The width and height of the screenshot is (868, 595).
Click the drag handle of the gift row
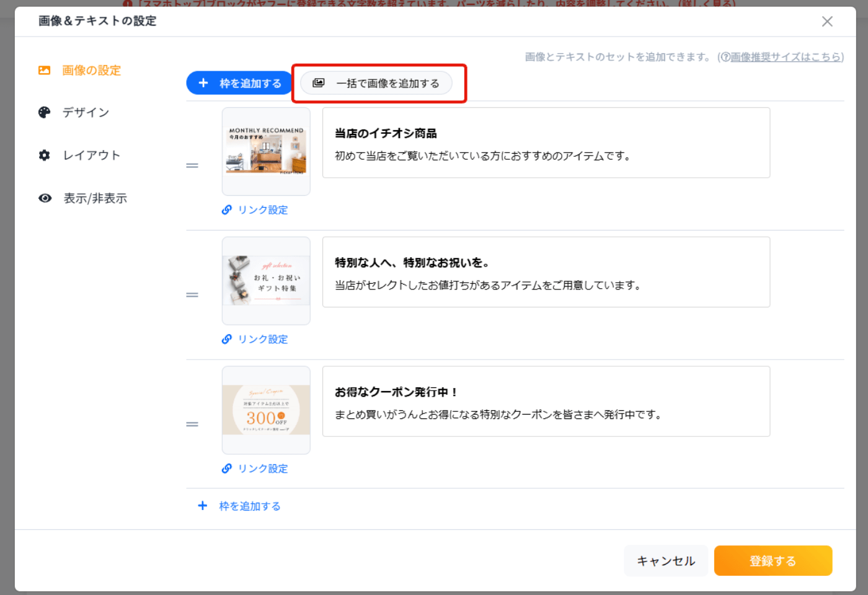point(192,295)
